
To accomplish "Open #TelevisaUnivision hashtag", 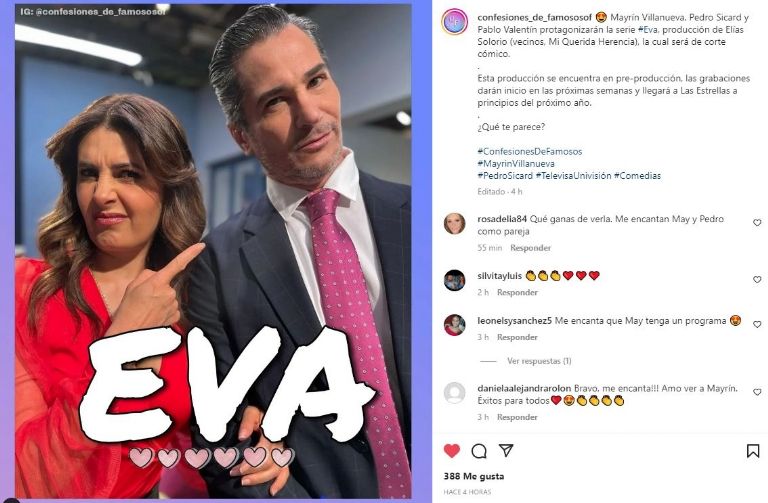I will [x=574, y=175].
